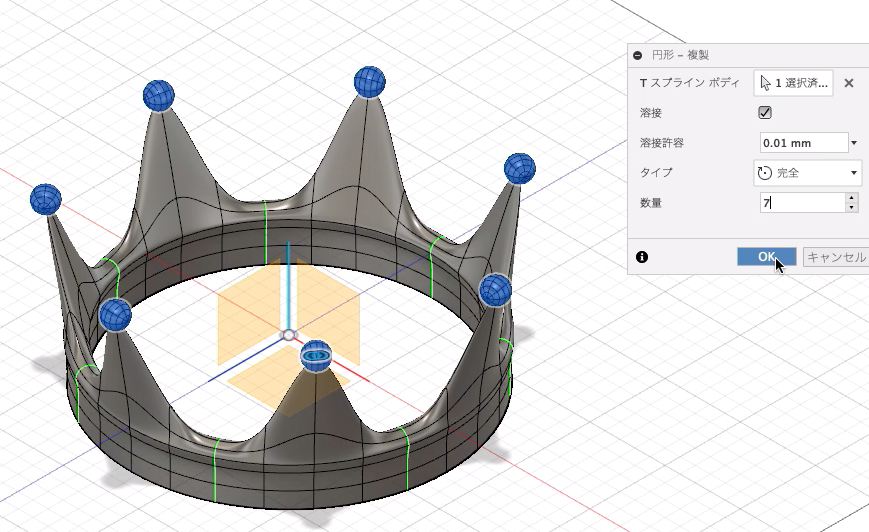Click the キャンセル button
869x532 pixels.
[836, 257]
